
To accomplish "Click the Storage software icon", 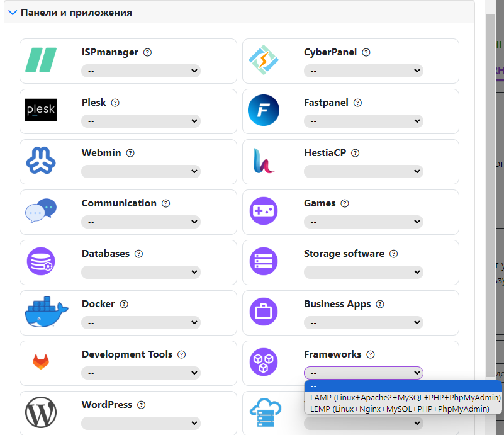I will (264, 261).
